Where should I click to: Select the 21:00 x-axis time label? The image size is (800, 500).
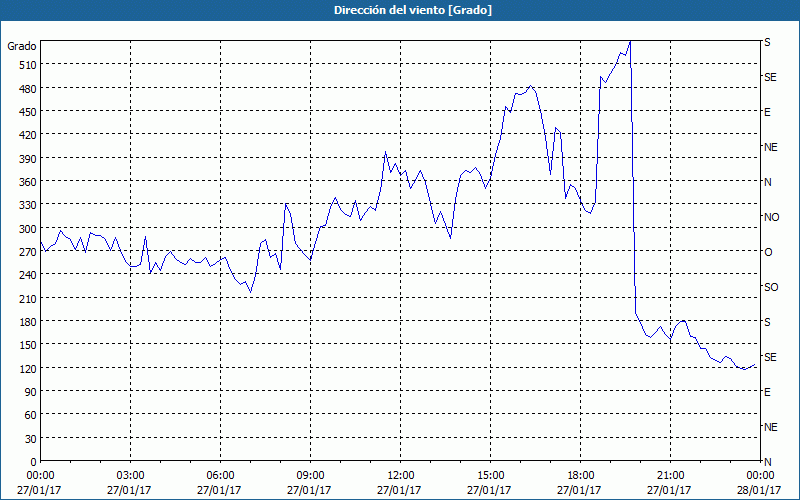670,475
